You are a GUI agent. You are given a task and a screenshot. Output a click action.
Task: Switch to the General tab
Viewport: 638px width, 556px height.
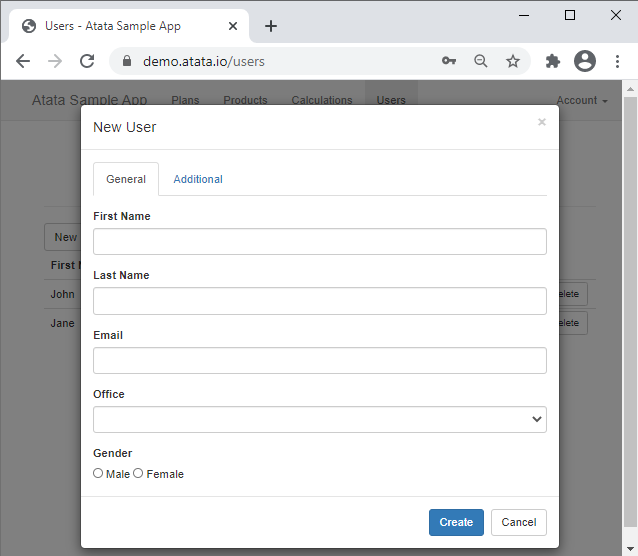126,179
